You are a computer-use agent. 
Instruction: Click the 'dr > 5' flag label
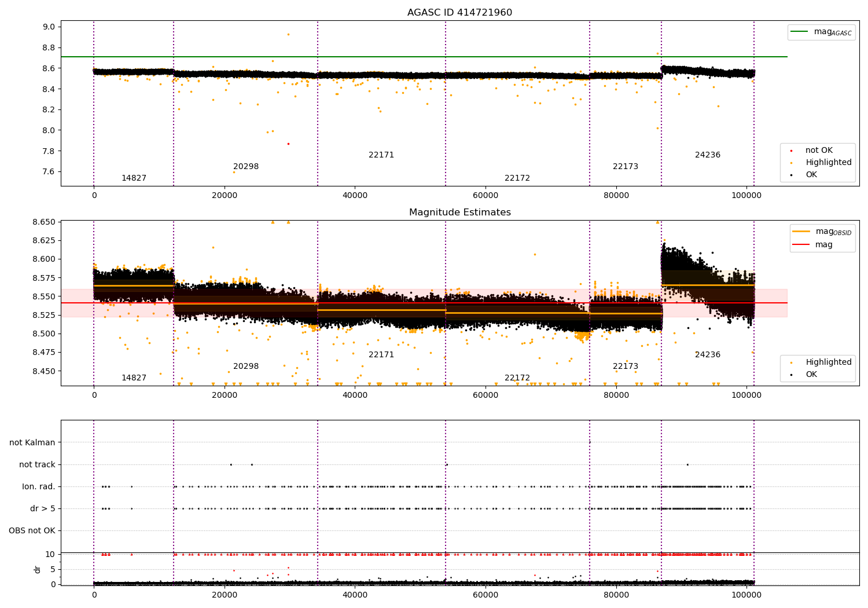(x=43, y=509)
